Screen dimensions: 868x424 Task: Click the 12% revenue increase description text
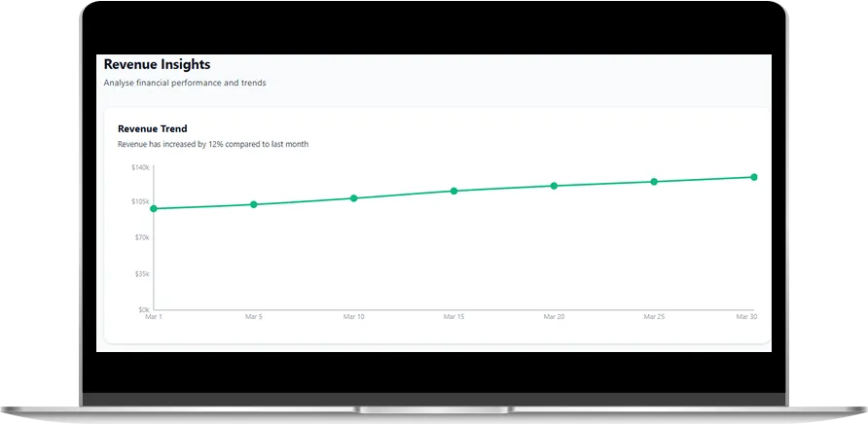(212, 144)
